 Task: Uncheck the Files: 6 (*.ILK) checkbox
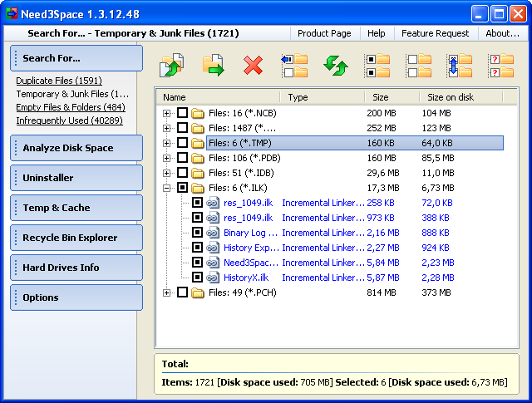click(x=182, y=187)
